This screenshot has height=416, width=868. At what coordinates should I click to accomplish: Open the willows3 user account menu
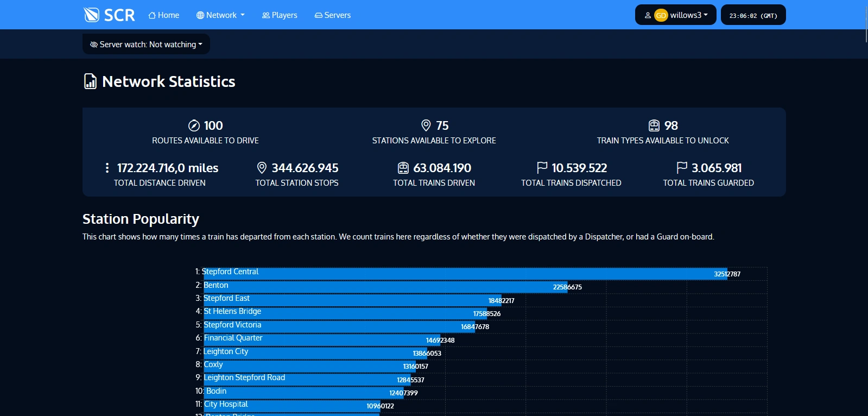click(675, 15)
